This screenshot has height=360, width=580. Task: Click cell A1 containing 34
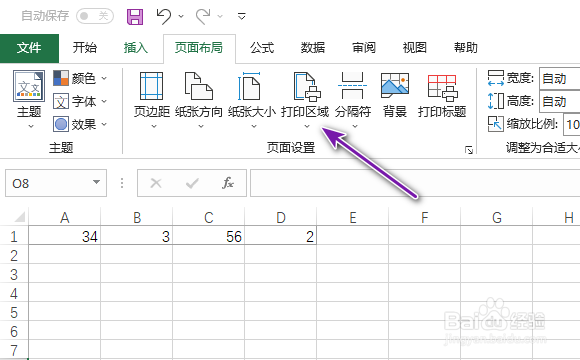[x=65, y=236]
